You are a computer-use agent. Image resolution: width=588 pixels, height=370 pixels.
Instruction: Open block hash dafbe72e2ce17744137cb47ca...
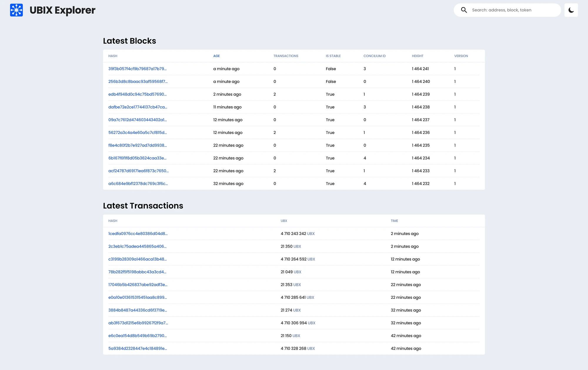pos(138,107)
